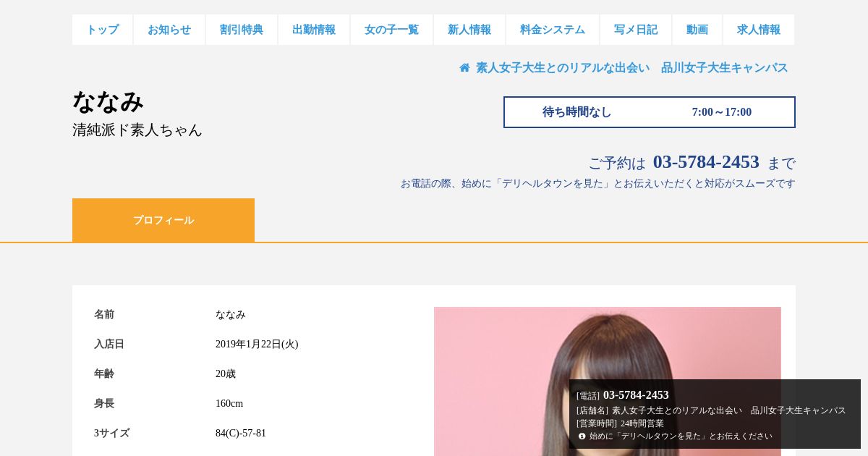
Task: Click the home icon beside shop name
Action: [x=464, y=67]
